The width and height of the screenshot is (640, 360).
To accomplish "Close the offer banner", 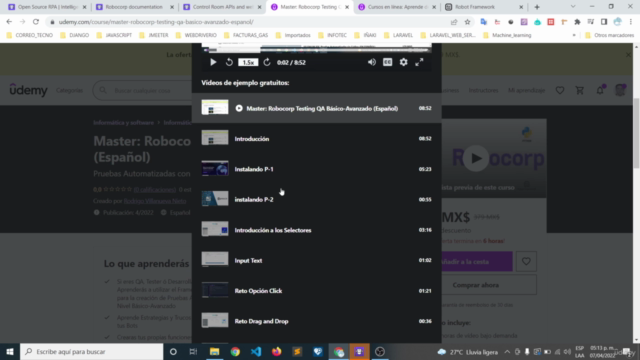I will (x=628, y=55).
